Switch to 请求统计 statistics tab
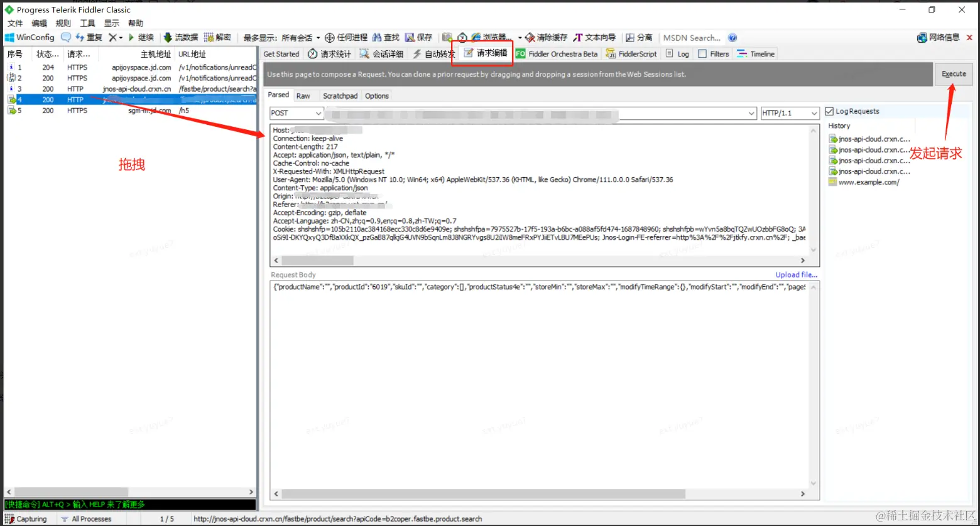980x526 pixels. 330,54
